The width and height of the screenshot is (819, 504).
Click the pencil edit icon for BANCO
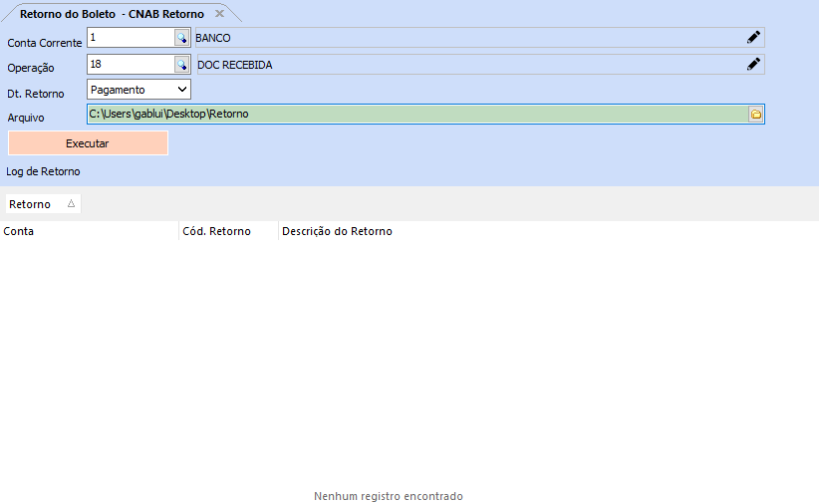tap(754, 38)
